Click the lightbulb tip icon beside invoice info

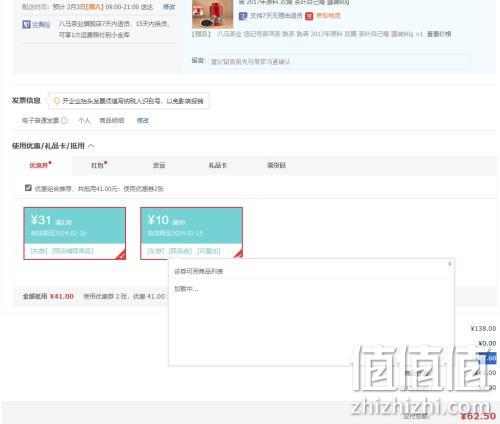pyautogui.click(x=57, y=101)
